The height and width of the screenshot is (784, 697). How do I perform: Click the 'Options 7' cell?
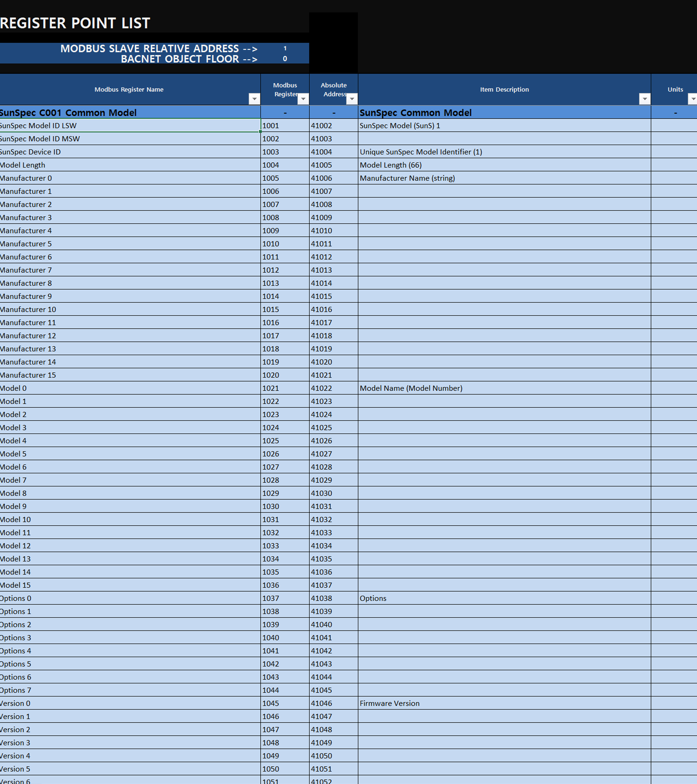click(x=130, y=690)
